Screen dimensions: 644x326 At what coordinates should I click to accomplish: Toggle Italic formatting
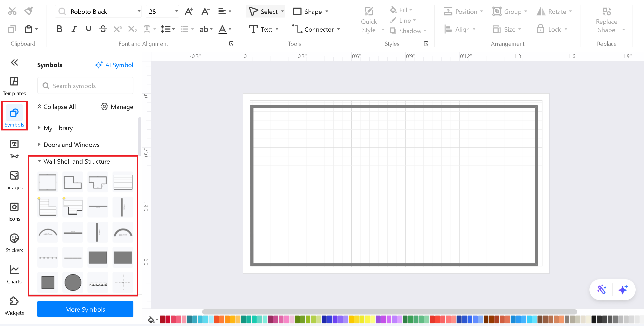[74, 29]
